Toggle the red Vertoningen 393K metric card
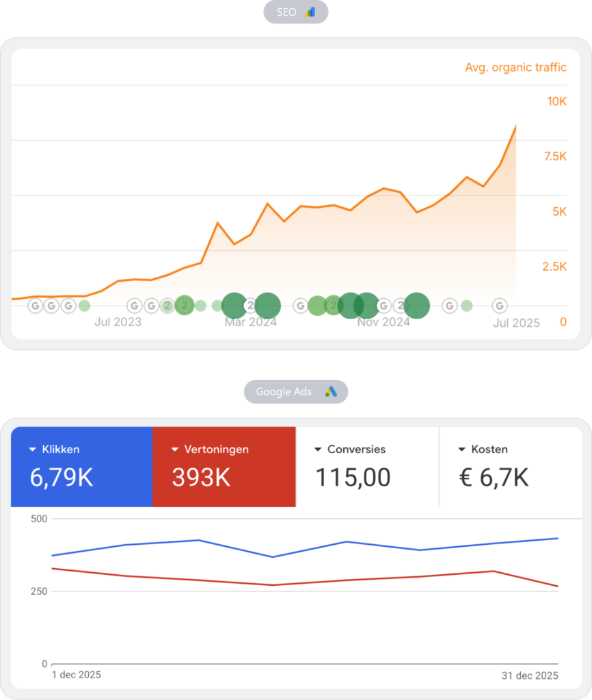 pos(224,467)
